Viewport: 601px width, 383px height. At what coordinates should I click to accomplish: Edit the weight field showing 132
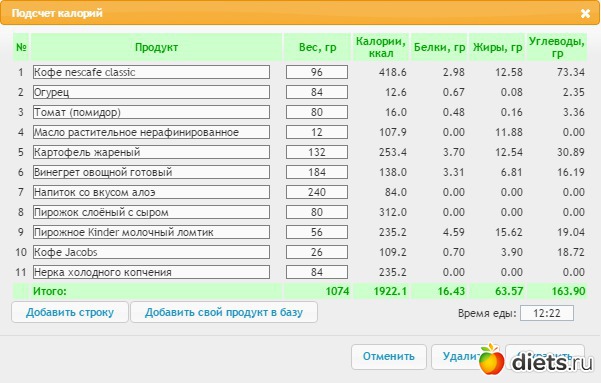[317, 152]
